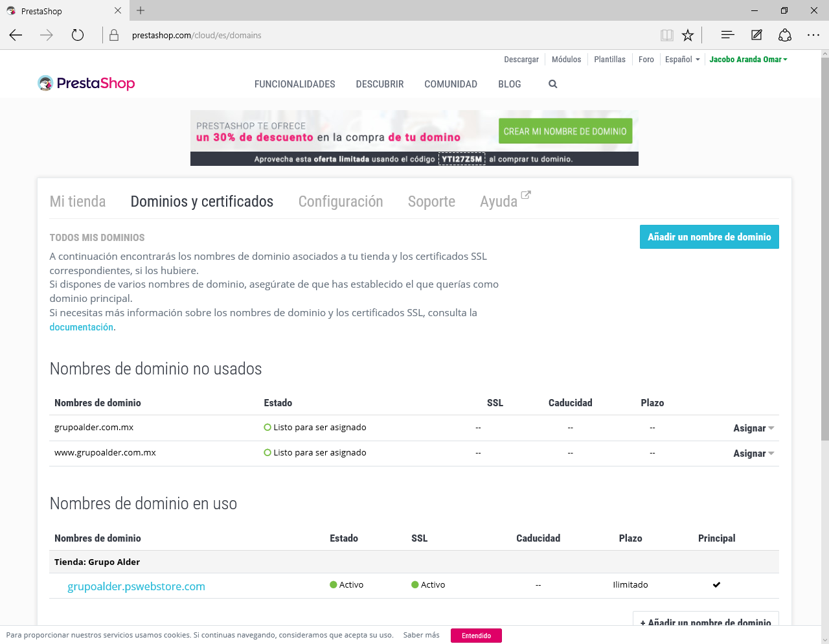Click the browser Forward arrow

pyautogui.click(x=47, y=35)
